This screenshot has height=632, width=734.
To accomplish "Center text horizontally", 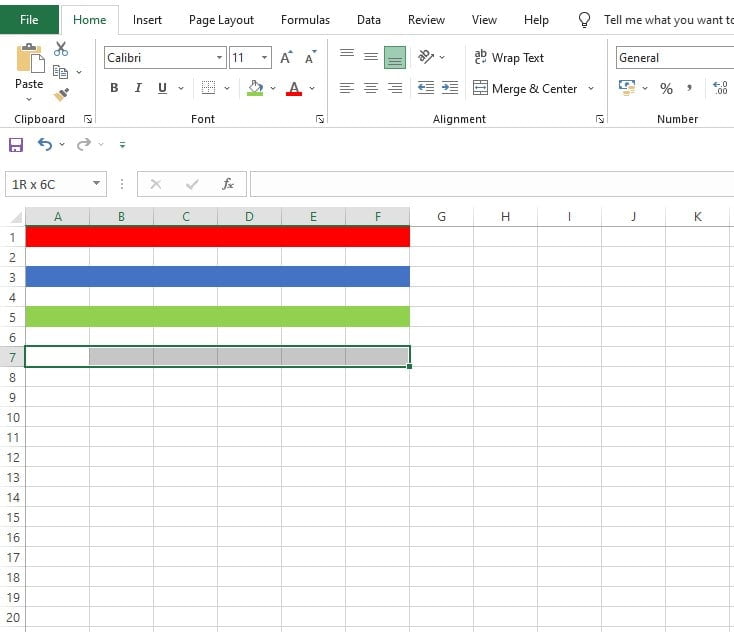I will point(371,88).
